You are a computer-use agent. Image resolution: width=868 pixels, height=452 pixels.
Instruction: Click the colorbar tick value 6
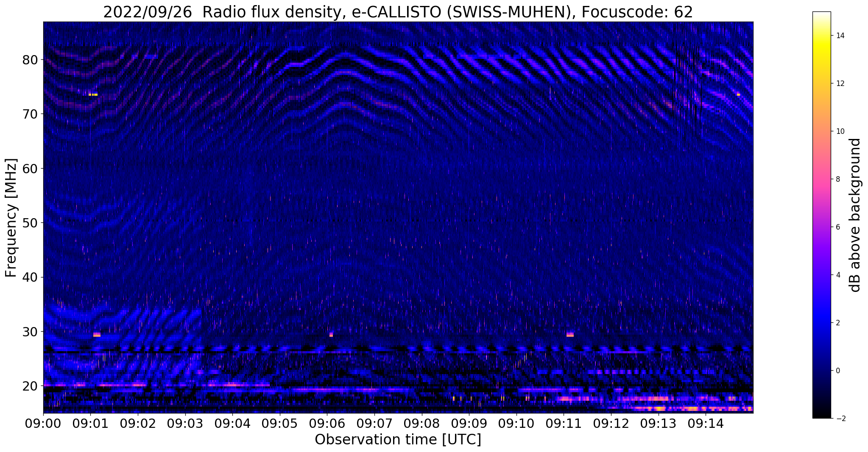[x=837, y=227]
